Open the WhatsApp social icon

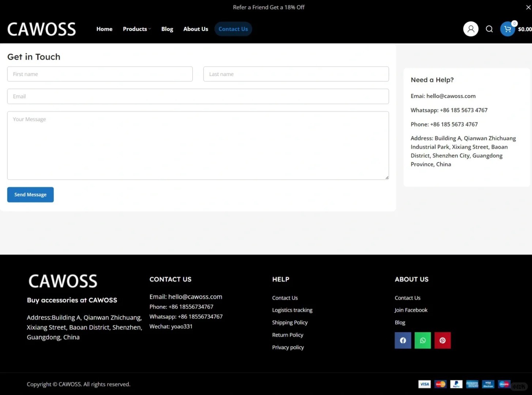tap(423, 341)
